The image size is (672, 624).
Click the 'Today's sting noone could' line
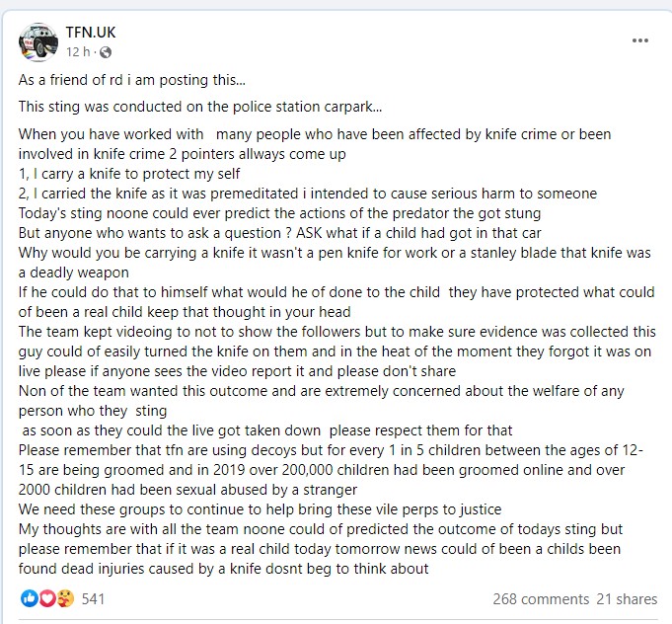(279, 213)
